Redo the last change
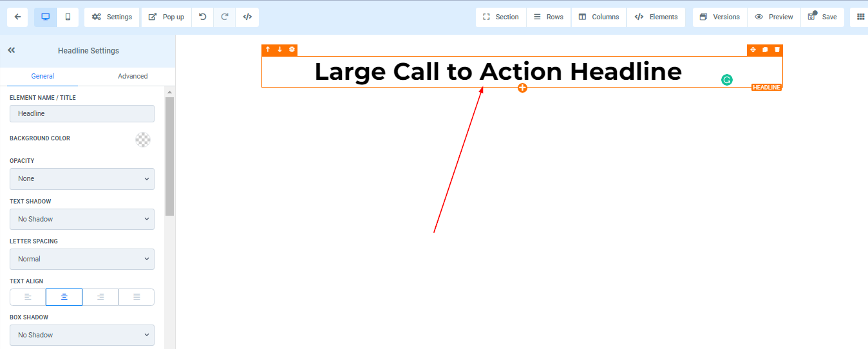 point(225,17)
